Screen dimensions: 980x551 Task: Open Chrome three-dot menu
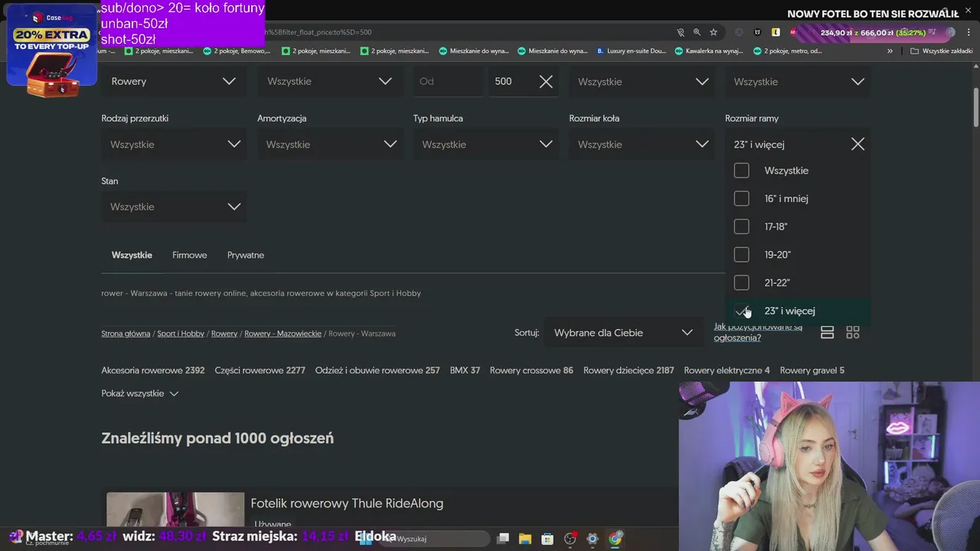[x=969, y=32]
